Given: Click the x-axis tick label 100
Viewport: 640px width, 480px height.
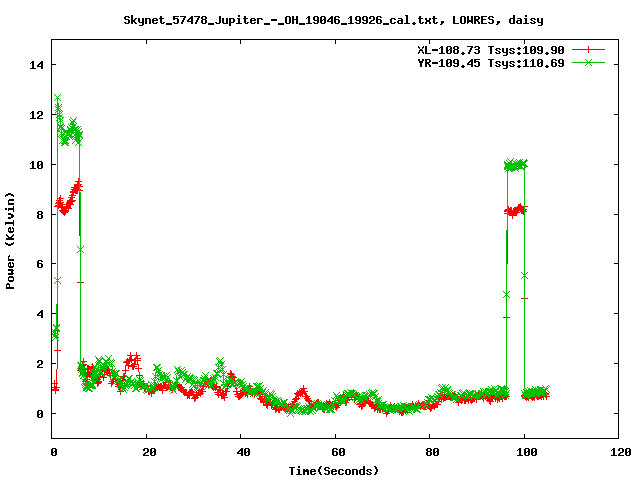Looking at the screenshot, I should (527, 452).
